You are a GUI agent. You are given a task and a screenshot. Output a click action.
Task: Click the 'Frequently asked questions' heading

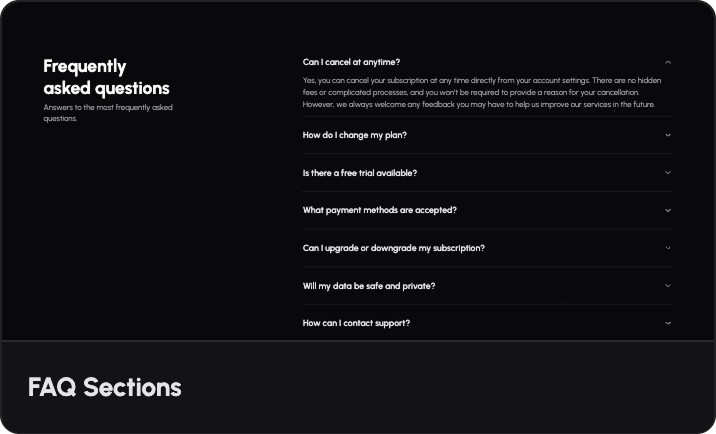click(x=106, y=77)
